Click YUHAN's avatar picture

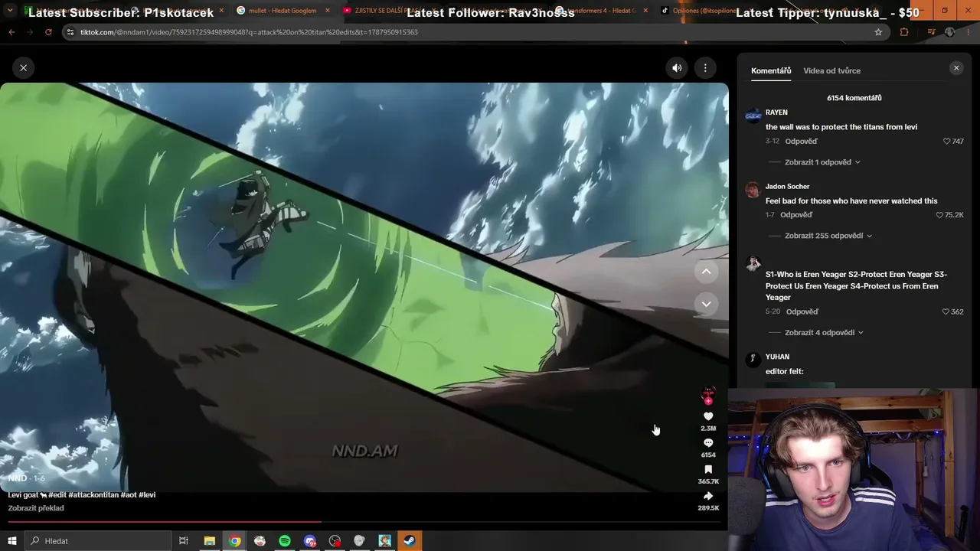click(x=753, y=360)
